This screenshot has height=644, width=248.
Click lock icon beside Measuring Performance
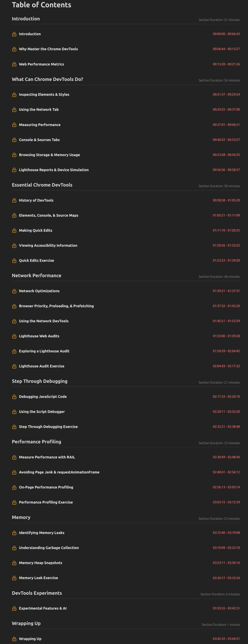(x=14, y=125)
